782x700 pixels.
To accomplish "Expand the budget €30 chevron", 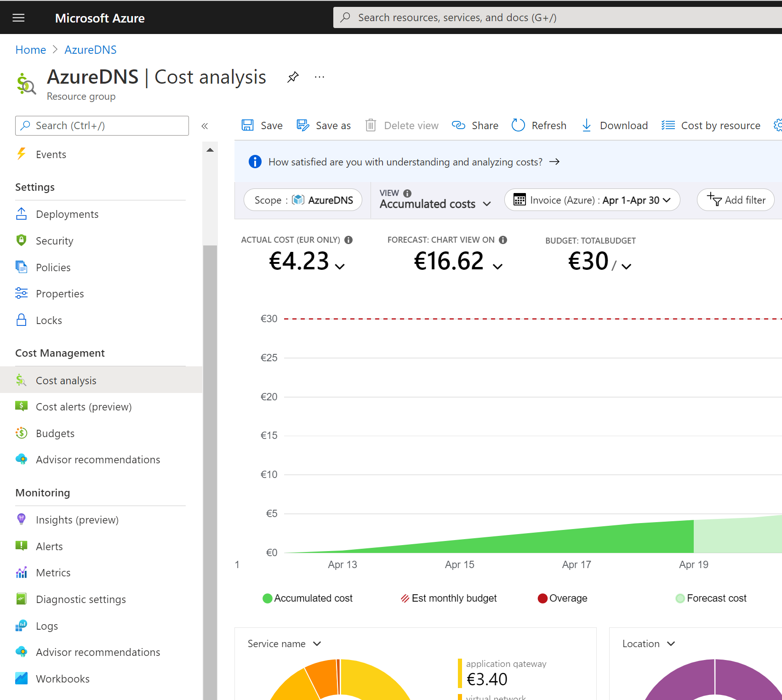I will click(626, 267).
